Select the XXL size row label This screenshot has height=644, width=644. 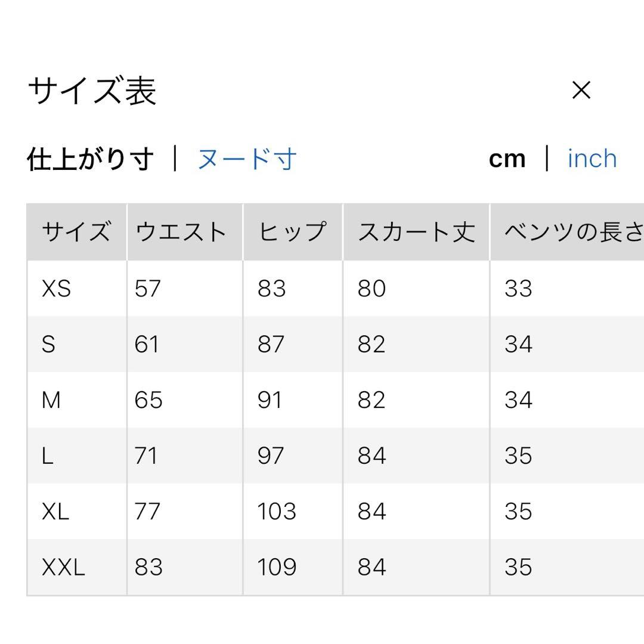[63, 567]
